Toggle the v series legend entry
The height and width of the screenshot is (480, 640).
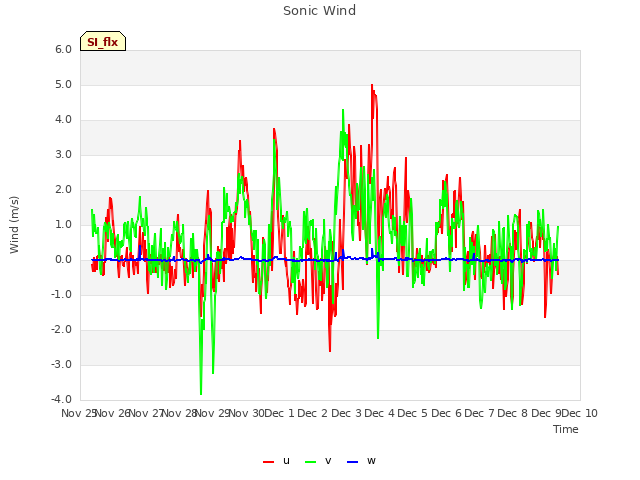pos(318,461)
